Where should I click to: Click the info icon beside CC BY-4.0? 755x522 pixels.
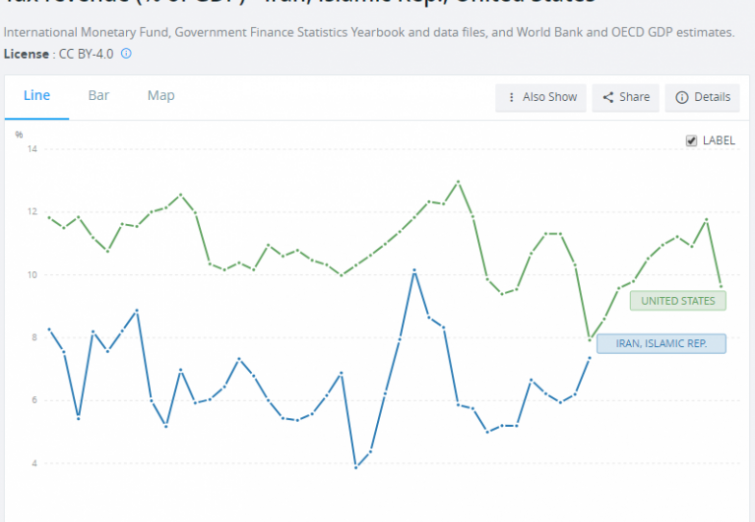click(126, 52)
